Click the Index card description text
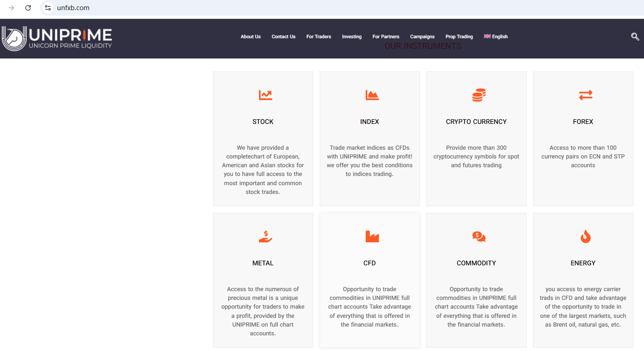Image resolution: width=644 pixels, height=351 pixels. (x=370, y=161)
